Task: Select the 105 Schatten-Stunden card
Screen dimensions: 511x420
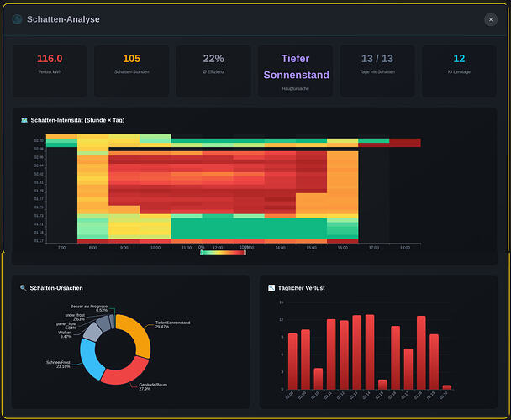Action: coord(132,71)
